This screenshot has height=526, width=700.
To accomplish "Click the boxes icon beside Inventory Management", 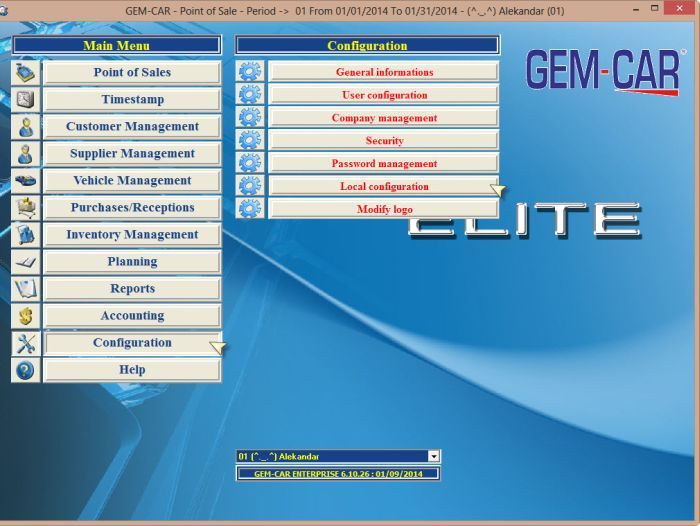I will 26,234.
